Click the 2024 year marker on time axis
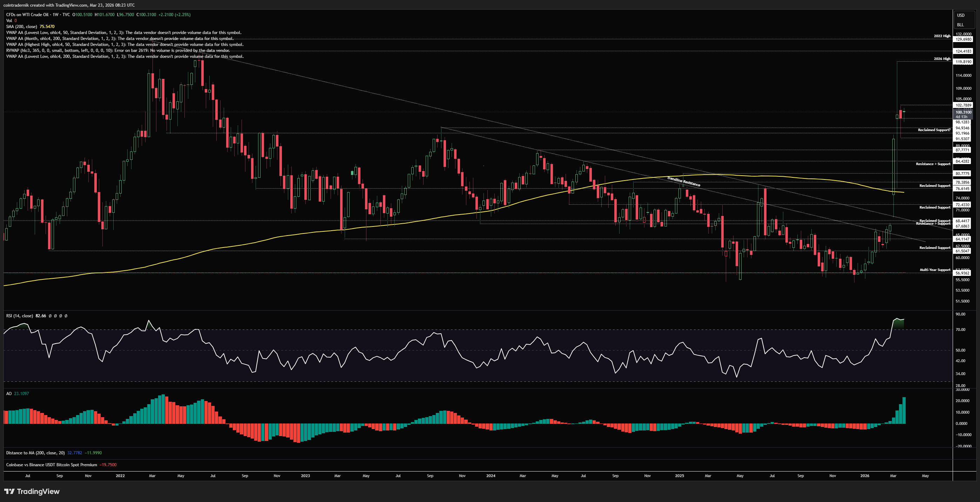The height and width of the screenshot is (502, 980). pos(491,476)
